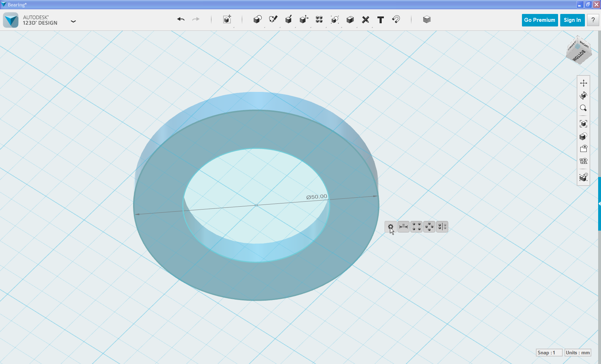Viewport: 601px width, 364px height.
Task: Open the Modify tools icon
Action: (x=304, y=20)
